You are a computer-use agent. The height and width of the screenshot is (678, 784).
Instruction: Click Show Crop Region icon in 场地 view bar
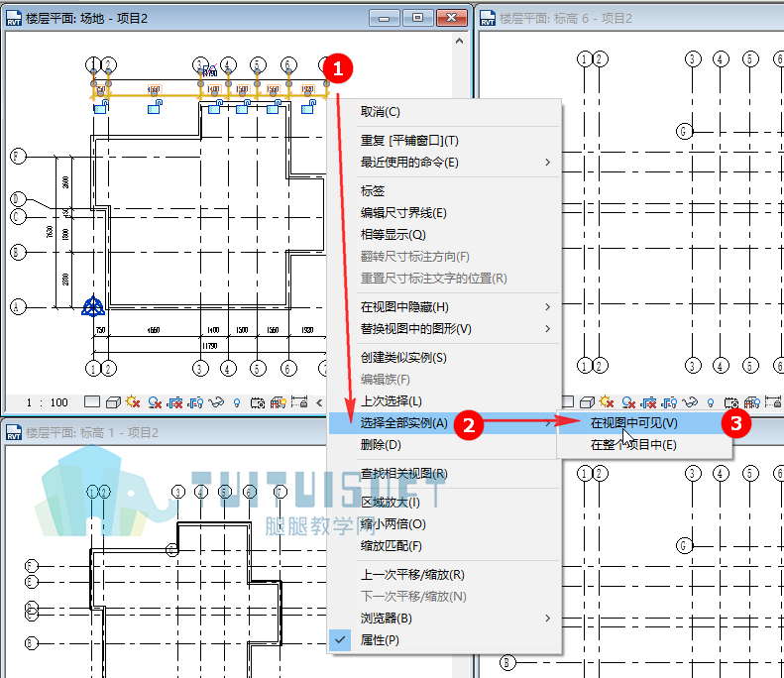[x=195, y=402]
